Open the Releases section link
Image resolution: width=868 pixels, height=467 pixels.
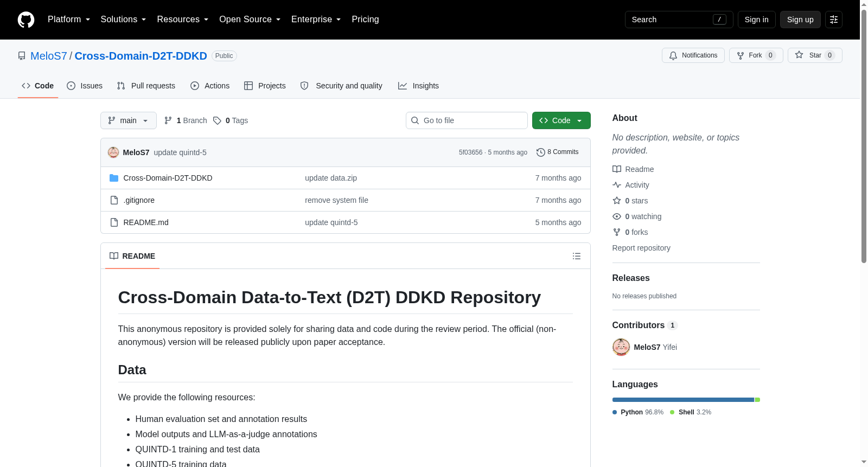point(631,278)
